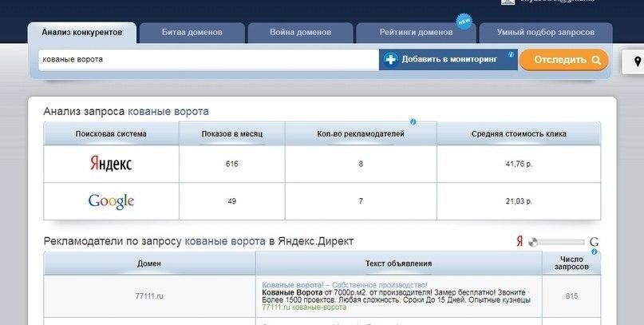Click Google impressions value 49
This screenshot has width=644, height=325.
tap(231, 201)
